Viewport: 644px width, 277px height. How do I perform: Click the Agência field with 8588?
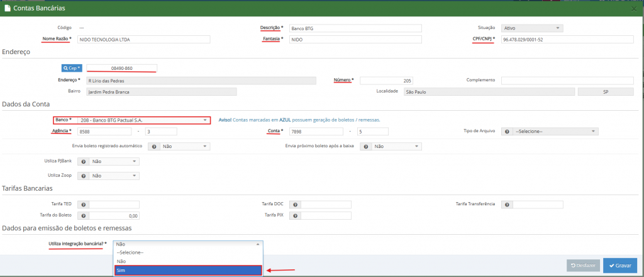point(104,132)
